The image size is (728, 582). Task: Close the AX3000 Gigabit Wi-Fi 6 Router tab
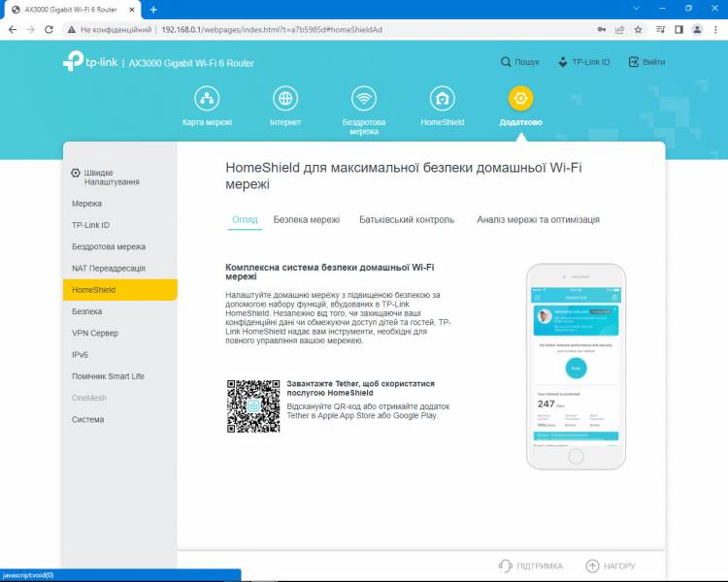132,10
